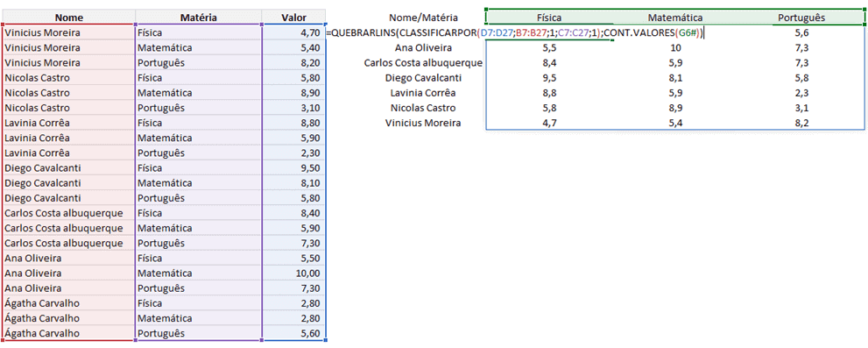Click result value 7,3 in Ana Oliveira row
Screen dimensions: 868x348
point(801,47)
